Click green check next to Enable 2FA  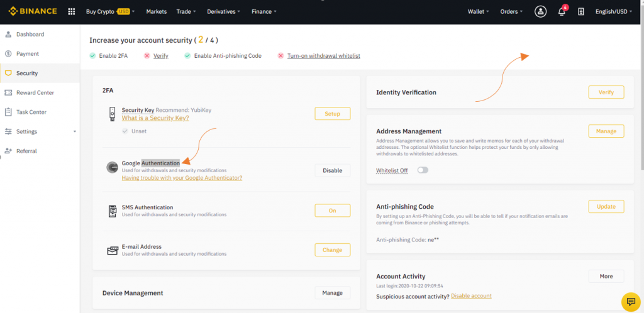(92, 56)
